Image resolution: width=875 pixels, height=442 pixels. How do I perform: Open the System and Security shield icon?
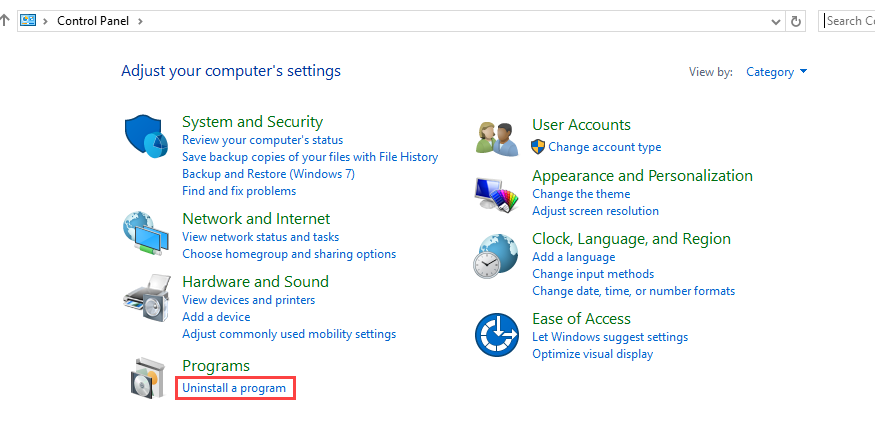click(x=146, y=136)
